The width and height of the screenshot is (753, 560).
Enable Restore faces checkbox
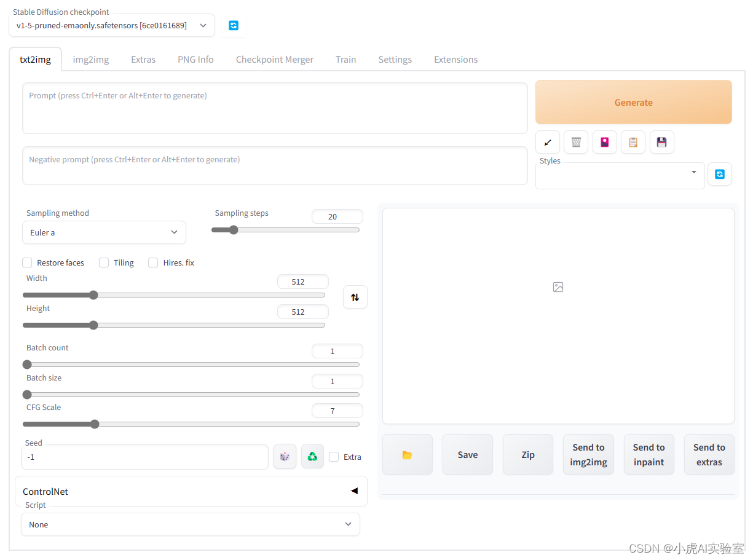[x=27, y=262]
